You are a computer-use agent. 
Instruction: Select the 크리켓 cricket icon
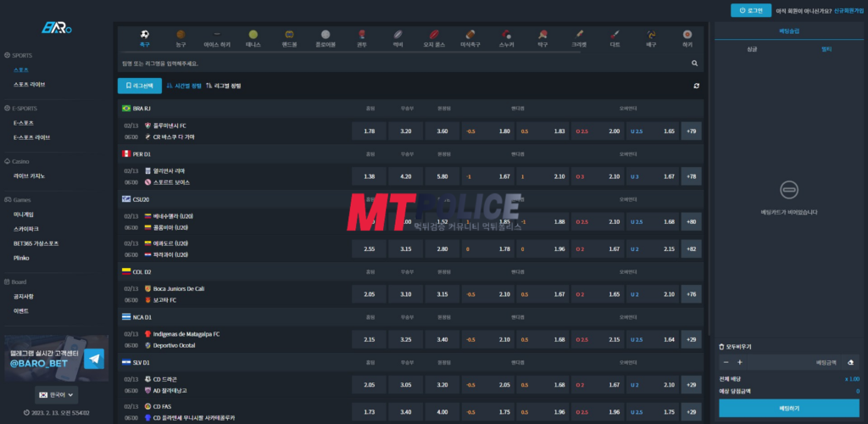point(579,34)
